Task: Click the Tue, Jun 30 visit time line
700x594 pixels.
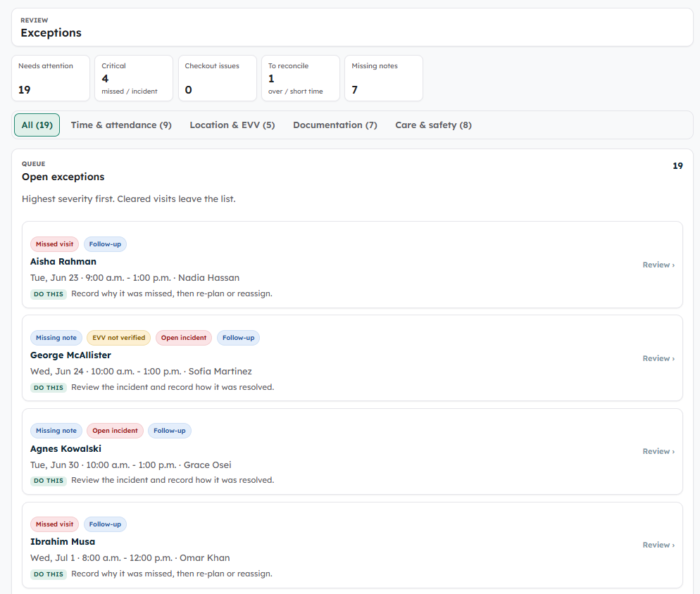Action: pos(131,465)
